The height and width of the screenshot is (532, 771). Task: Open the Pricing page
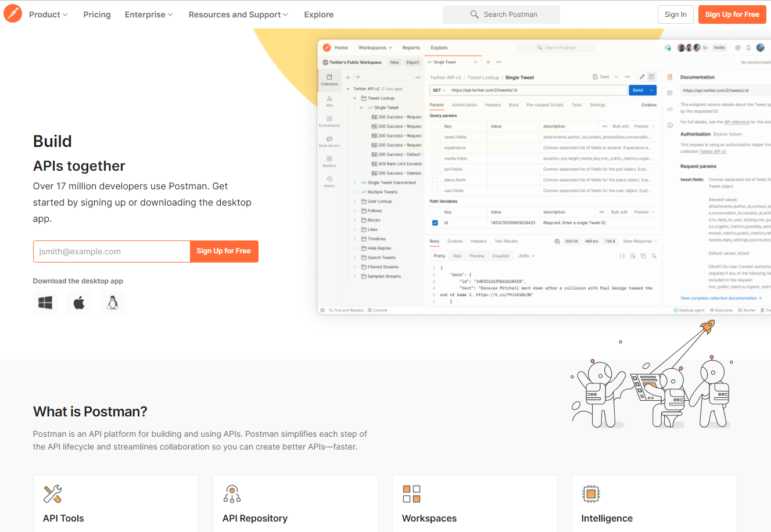pos(97,15)
